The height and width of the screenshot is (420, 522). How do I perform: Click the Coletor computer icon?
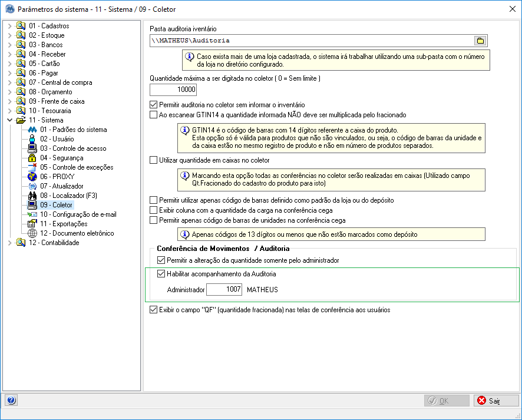(x=32, y=205)
